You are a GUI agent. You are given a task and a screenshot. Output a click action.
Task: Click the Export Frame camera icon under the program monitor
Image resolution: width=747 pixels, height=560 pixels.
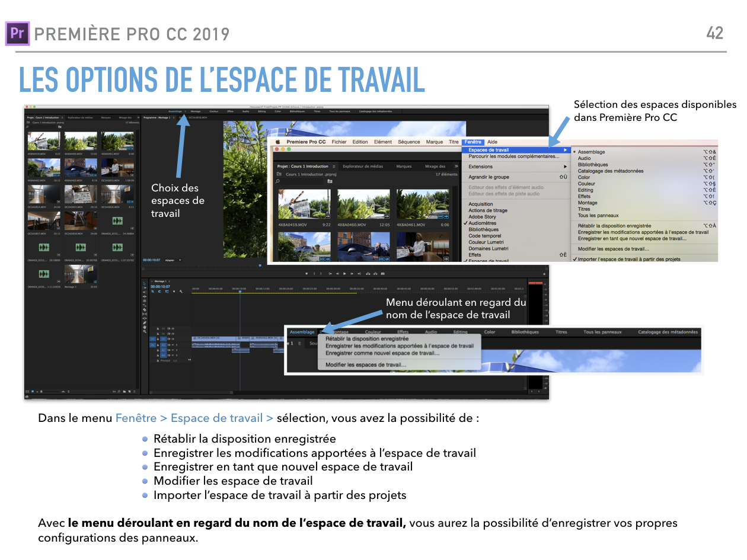pos(382,274)
